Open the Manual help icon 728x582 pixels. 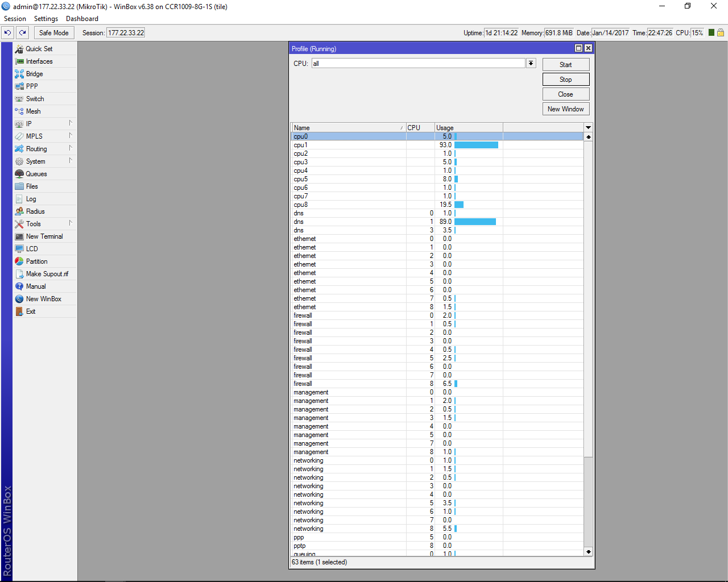(x=19, y=286)
